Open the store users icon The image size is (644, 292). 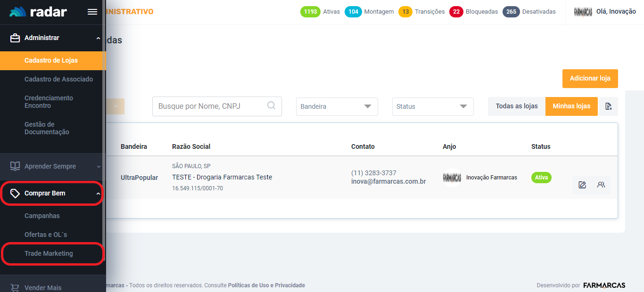pyautogui.click(x=601, y=185)
